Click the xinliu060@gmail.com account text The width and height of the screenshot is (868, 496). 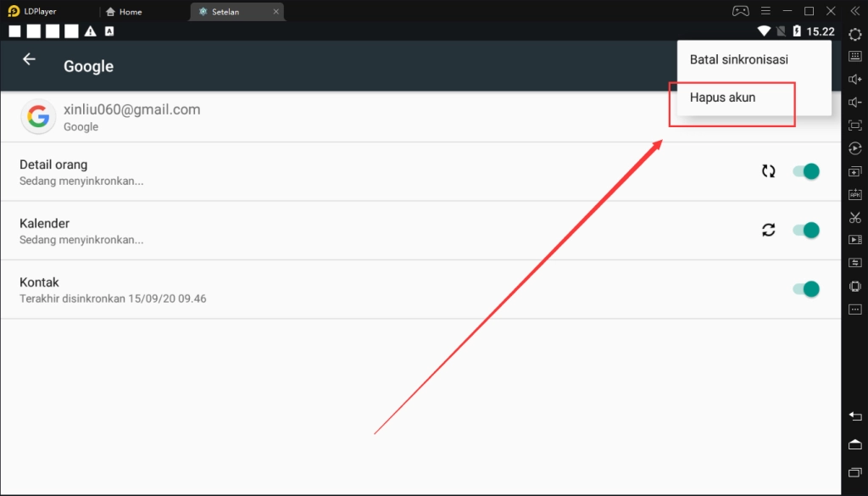(131, 109)
